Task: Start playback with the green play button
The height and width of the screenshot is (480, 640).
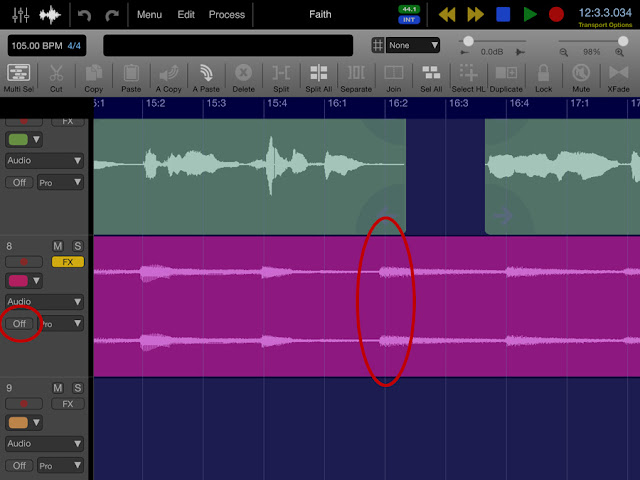Action: point(530,14)
